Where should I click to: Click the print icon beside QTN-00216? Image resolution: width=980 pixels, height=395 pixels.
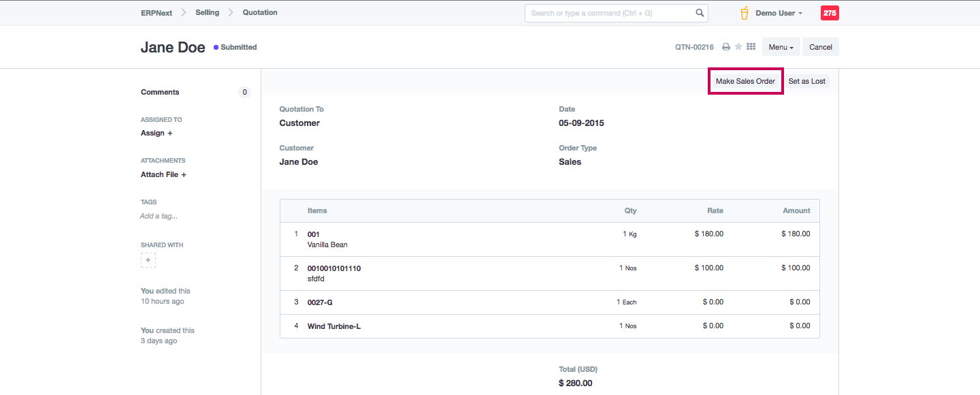726,47
